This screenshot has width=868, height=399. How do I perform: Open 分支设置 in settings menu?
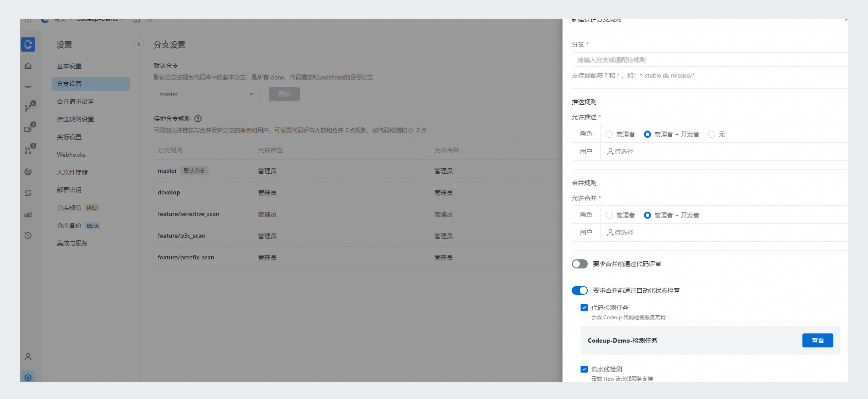pyautogui.click(x=90, y=83)
